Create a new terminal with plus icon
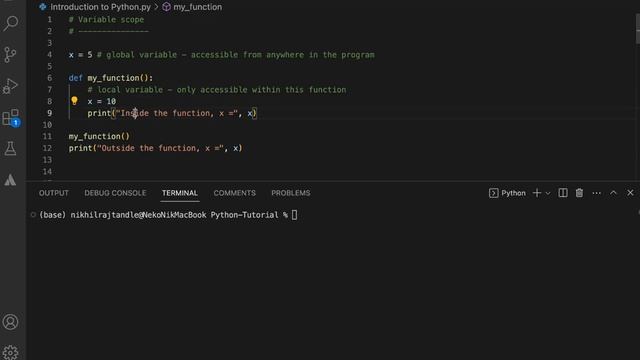640x360 pixels. (537, 193)
